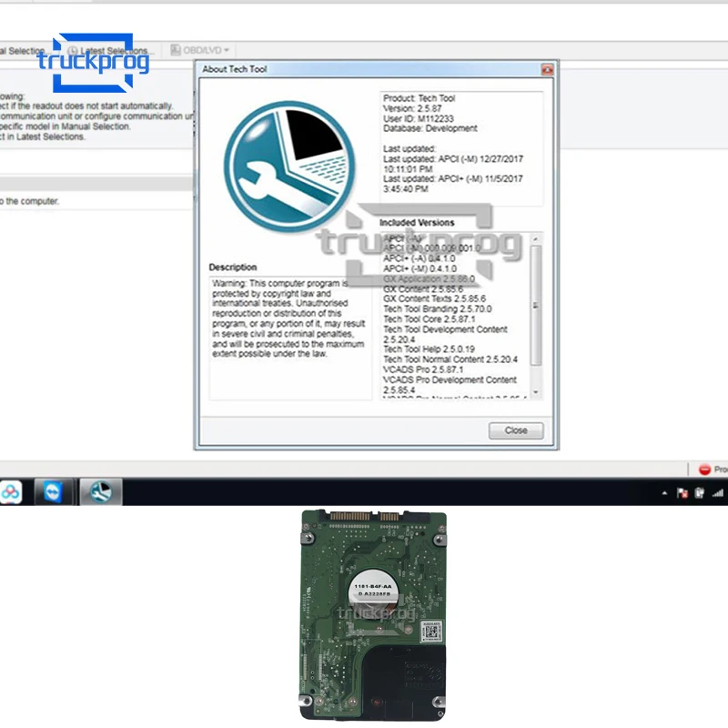Open TeamViewer from the taskbar

point(53,491)
